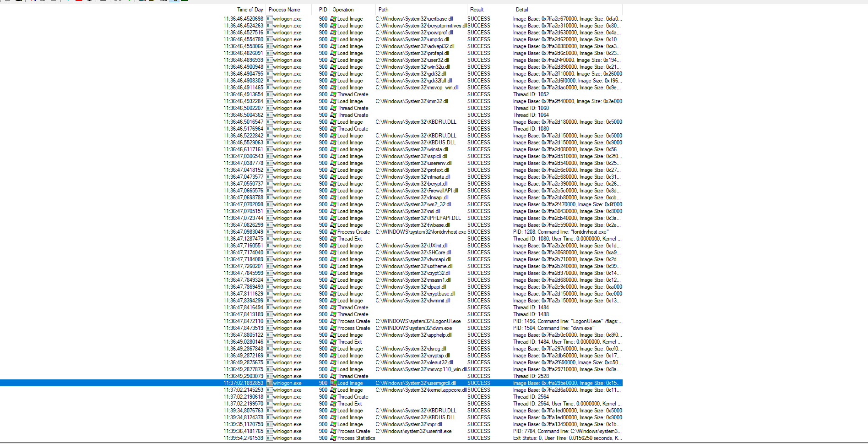Click the Process Create icon in fontdrvhost.exe row
The image size is (868, 444).
point(333,232)
